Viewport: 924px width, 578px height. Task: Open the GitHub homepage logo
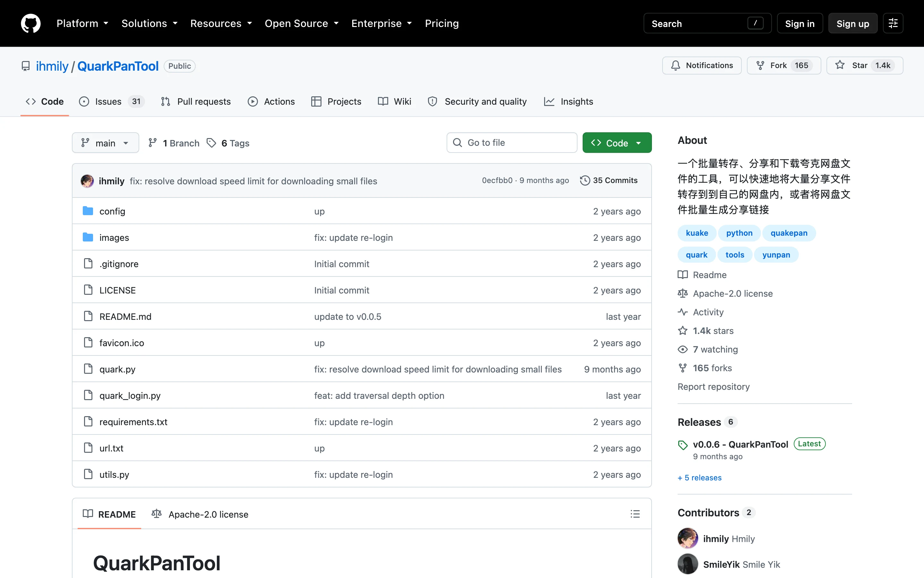click(x=30, y=23)
